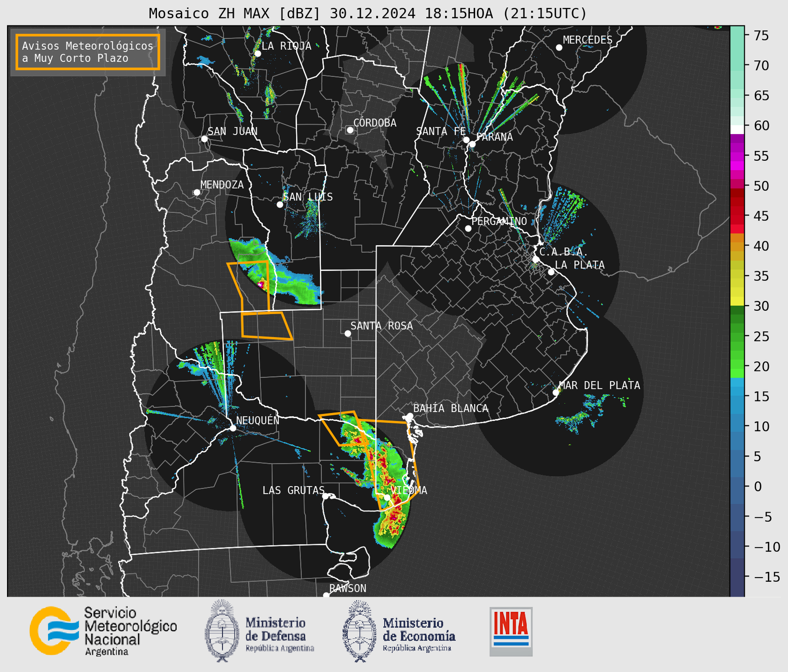788x672 pixels.
Task: Select the BAHÍA BLANCA label
Action: pos(451,408)
